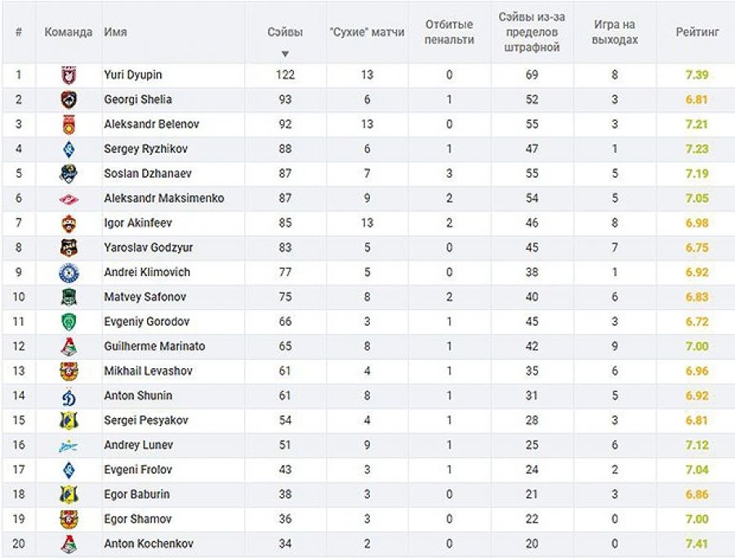Sort table by Рейтинг column

pyautogui.click(x=697, y=33)
